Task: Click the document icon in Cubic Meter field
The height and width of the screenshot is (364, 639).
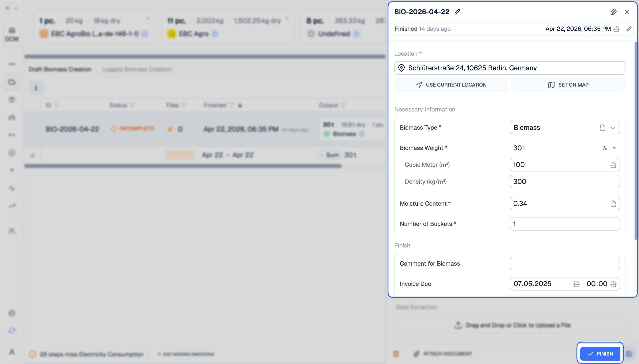Action: [x=613, y=165]
